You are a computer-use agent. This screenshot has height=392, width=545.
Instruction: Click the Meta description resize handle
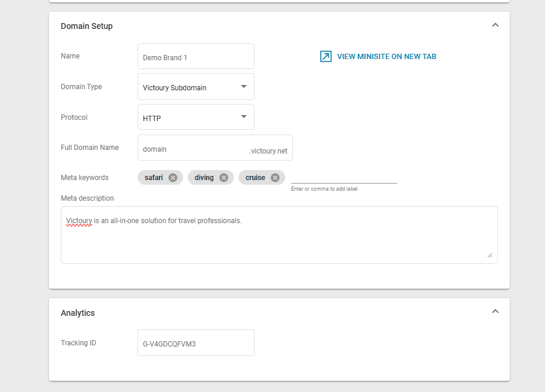click(489, 255)
